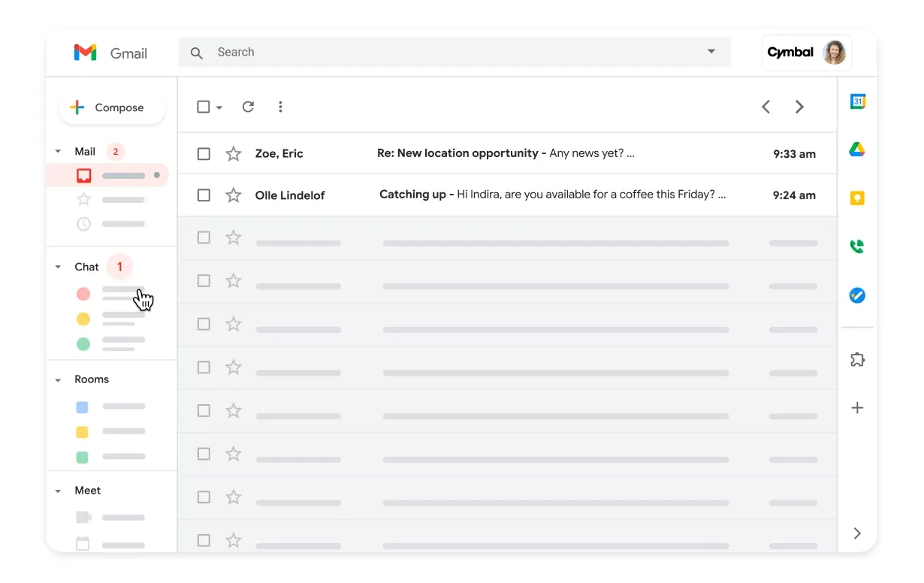Click the video camera icon under Meet
Image resolution: width=924 pixels, height=583 pixels.
[x=83, y=518]
